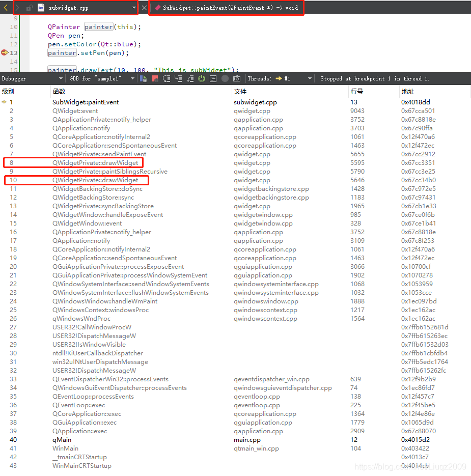Click address 0x4018dd in first row
This screenshot has height=476, width=471.
(415, 102)
